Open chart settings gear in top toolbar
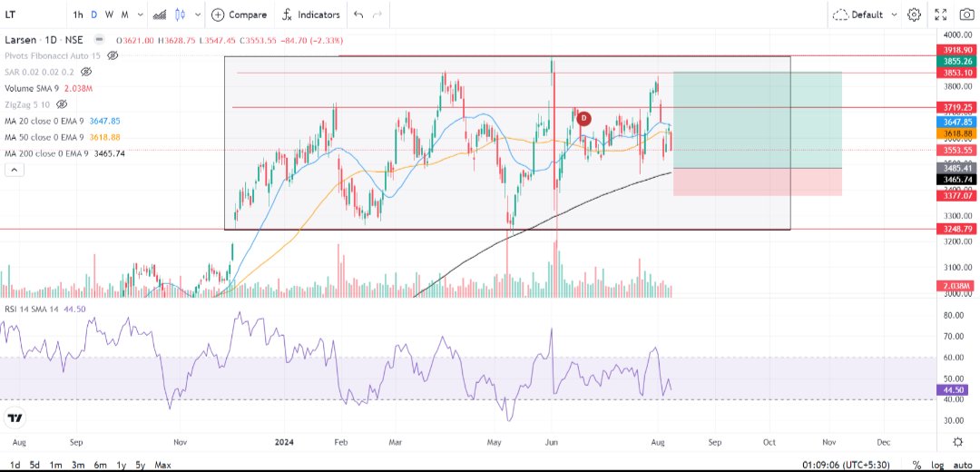 tap(915, 15)
